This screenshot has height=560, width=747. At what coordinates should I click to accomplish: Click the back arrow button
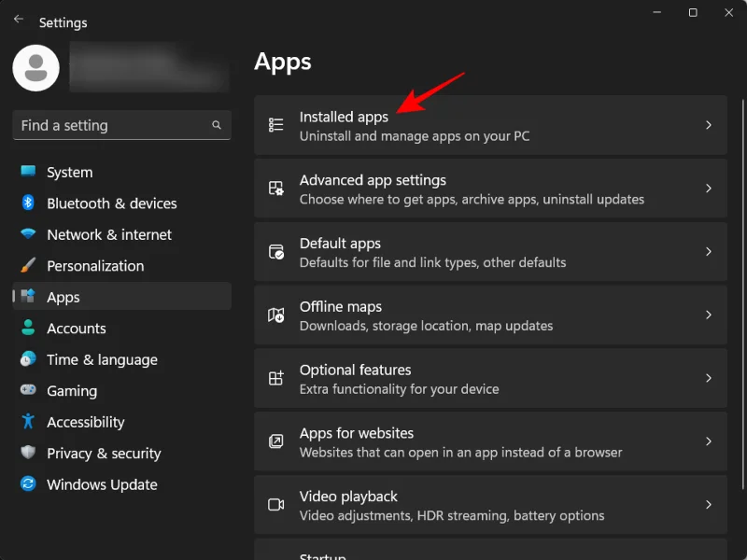pyautogui.click(x=18, y=19)
